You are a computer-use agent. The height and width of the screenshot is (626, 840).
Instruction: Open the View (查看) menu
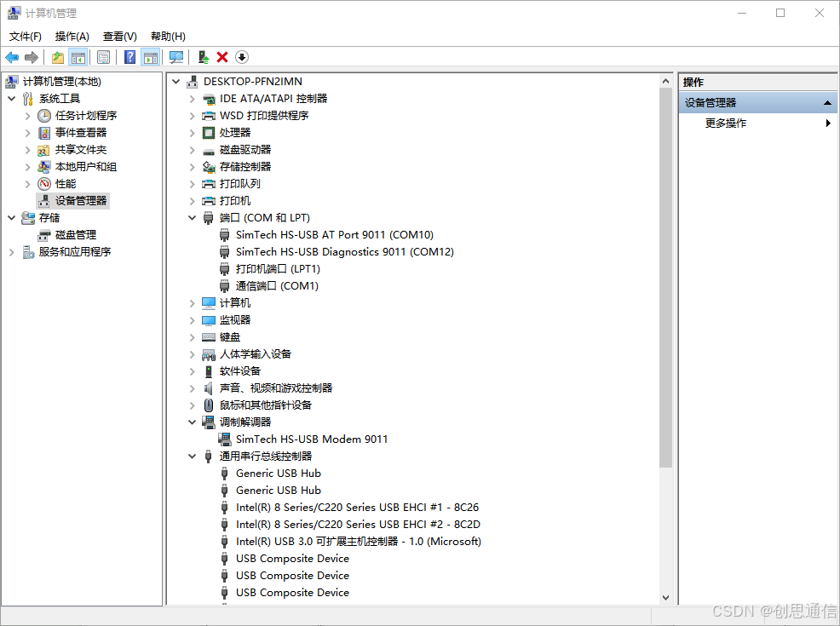click(x=120, y=37)
